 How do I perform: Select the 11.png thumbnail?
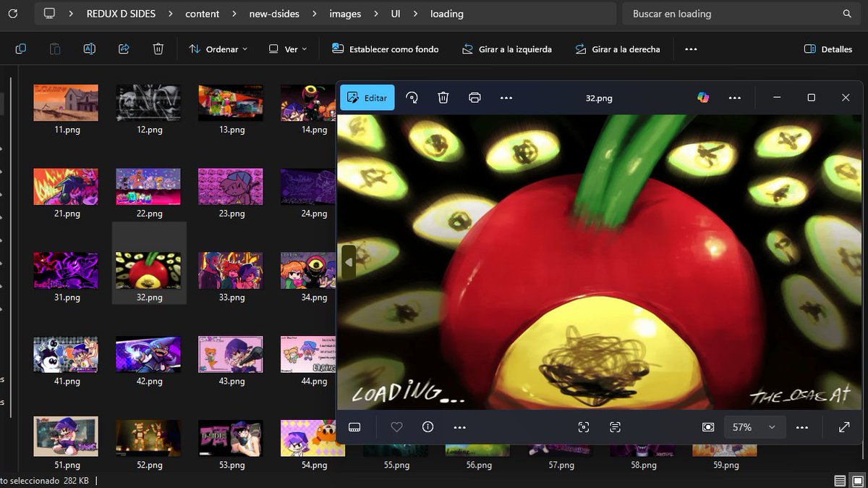click(66, 103)
